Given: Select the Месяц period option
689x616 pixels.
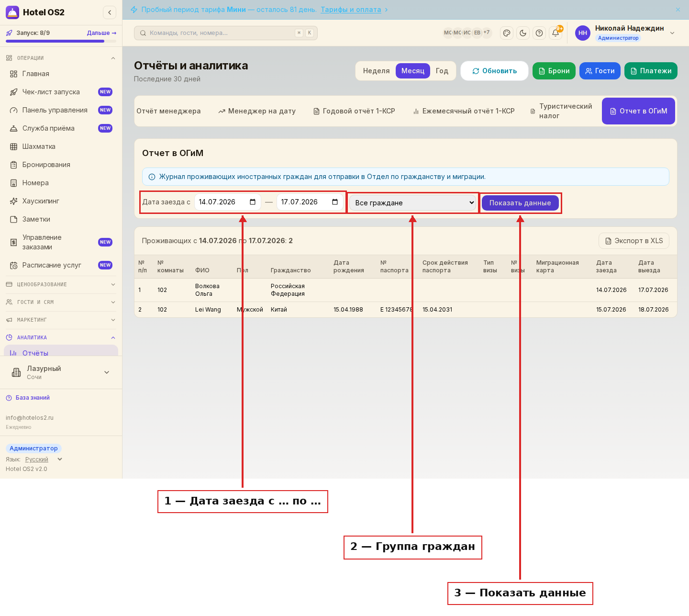Looking at the screenshot, I should point(413,71).
